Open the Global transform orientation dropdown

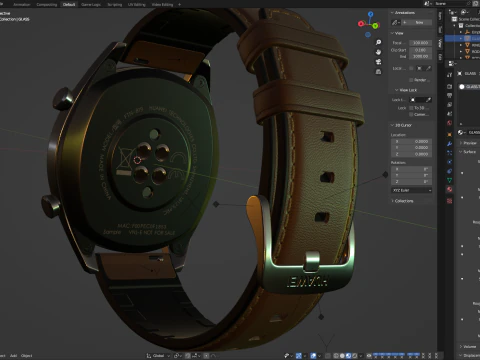click(x=159, y=356)
